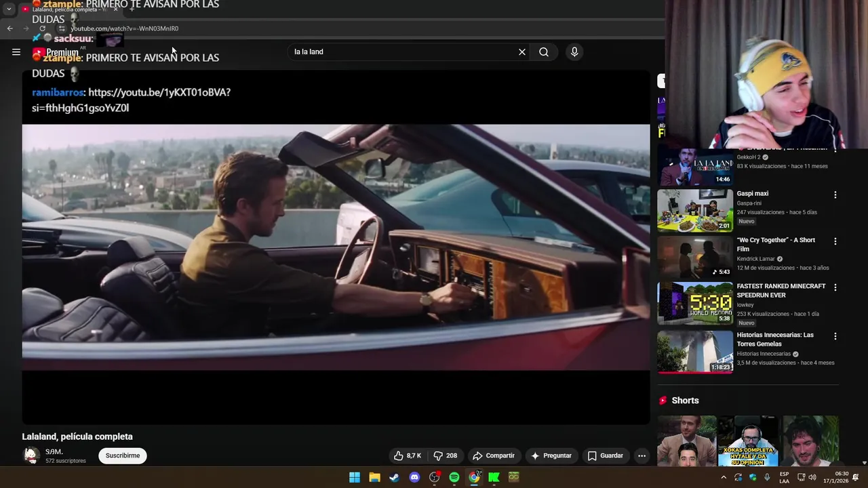
Task: Start voice search with the microphone icon
Action: coord(574,52)
